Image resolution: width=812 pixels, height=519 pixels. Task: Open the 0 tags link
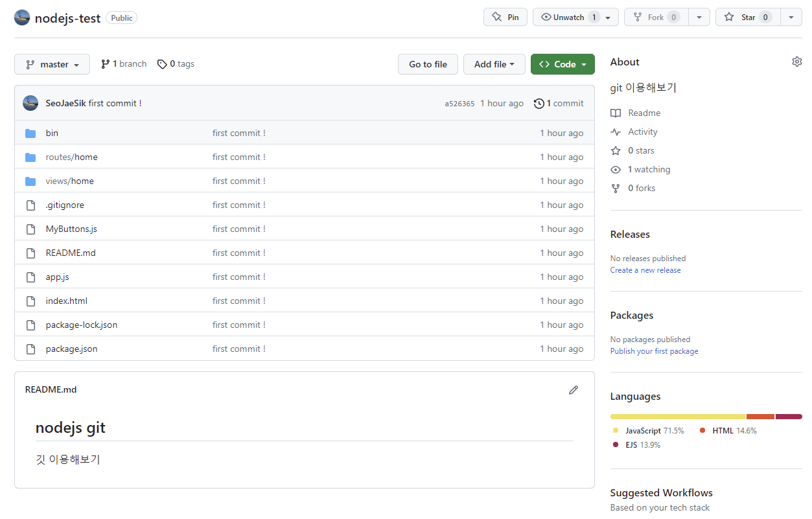[x=176, y=64]
